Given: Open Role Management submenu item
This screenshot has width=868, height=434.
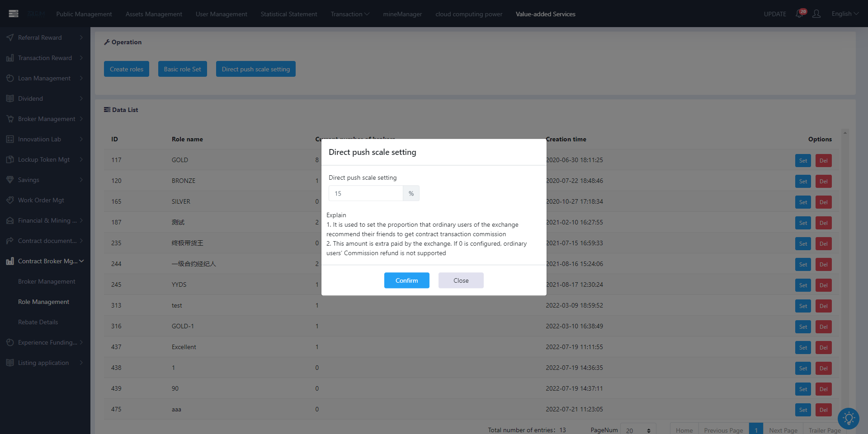Looking at the screenshot, I should coord(43,302).
